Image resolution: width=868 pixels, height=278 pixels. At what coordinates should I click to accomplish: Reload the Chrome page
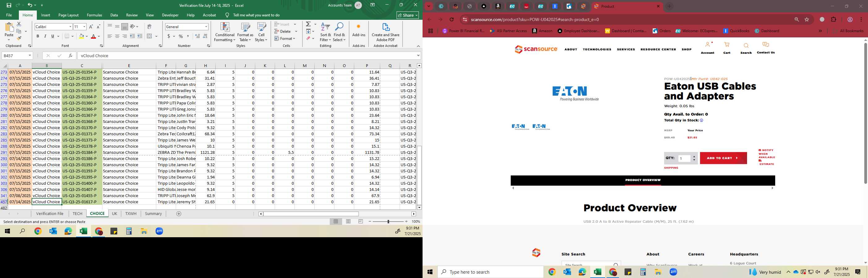[452, 19]
